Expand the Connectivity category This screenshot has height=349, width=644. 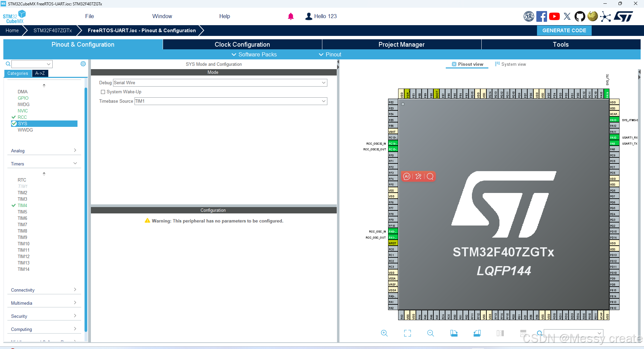(x=44, y=290)
